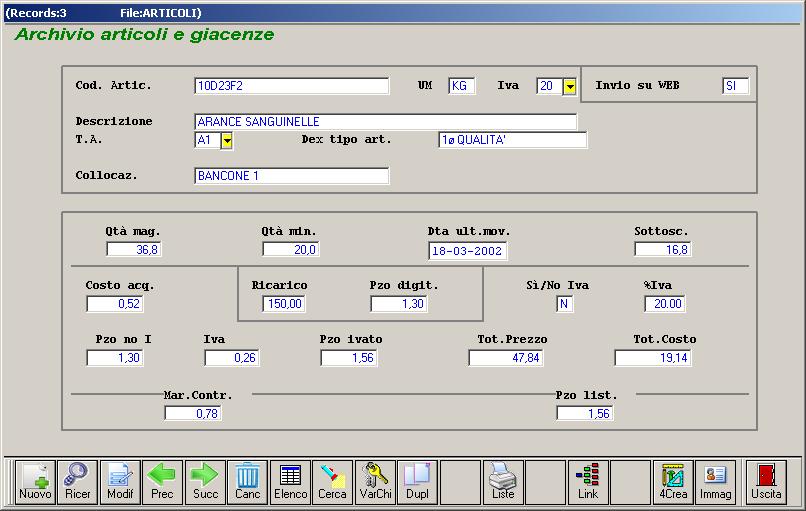Click the Tot.Prezzo field 47,84
The height and width of the screenshot is (511, 806).
point(506,358)
